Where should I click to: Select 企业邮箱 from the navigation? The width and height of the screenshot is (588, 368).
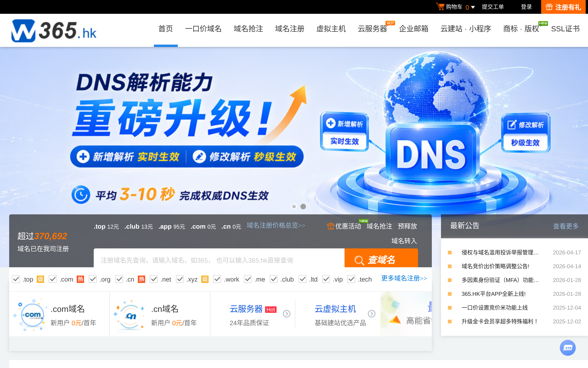click(x=414, y=29)
